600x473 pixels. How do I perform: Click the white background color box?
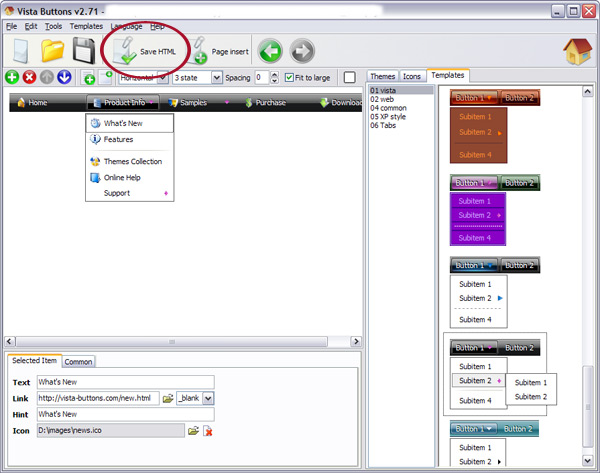[x=349, y=77]
